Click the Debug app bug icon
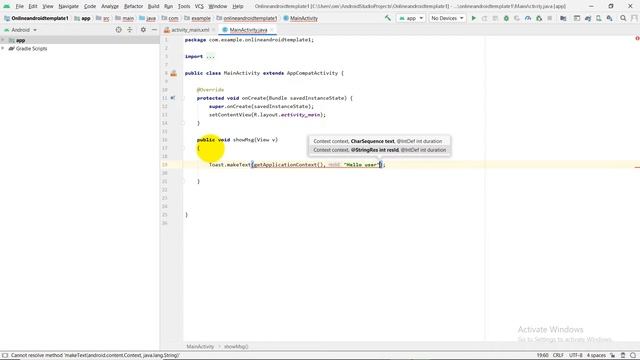The height and width of the screenshot is (360, 640). [x=506, y=18]
